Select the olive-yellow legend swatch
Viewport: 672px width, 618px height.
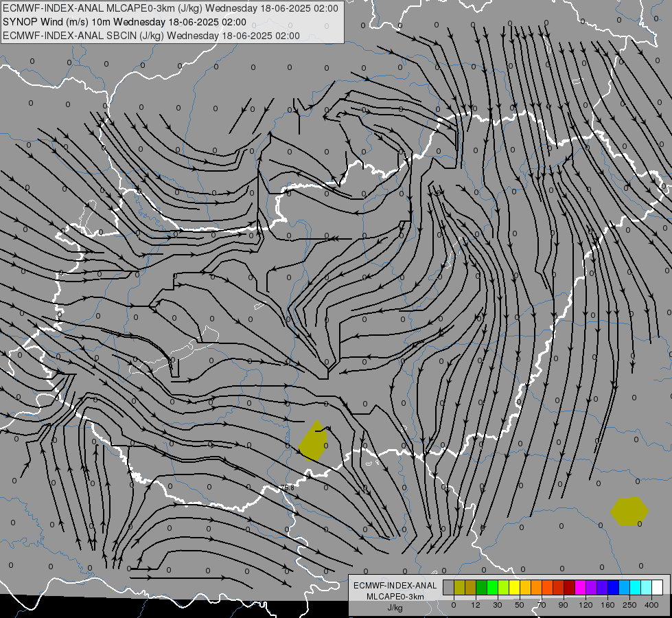pyautogui.click(x=459, y=587)
